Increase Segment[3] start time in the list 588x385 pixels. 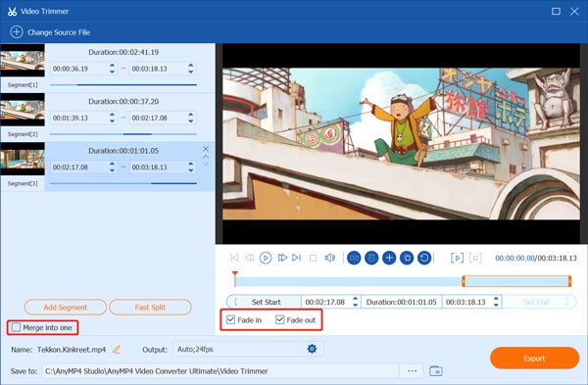112,164
